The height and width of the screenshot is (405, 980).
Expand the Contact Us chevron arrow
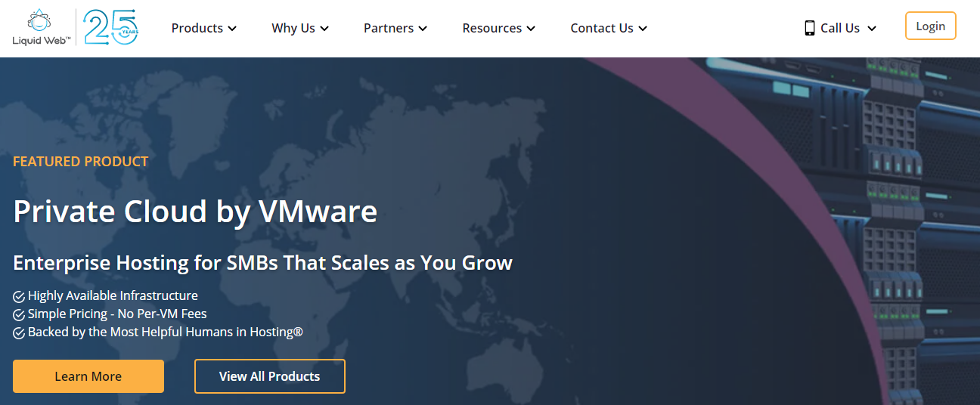coord(643,29)
